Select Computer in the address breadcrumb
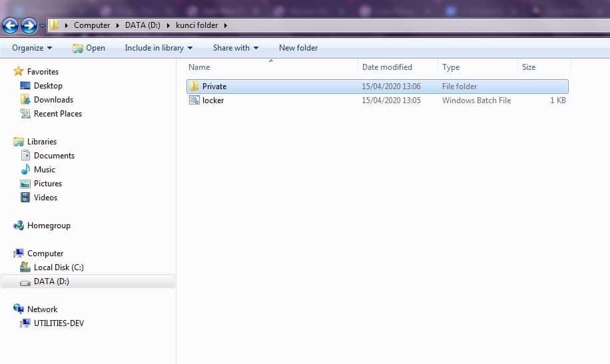Image resolution: width=610 pixels, height=364 pixels. (92, 25)
